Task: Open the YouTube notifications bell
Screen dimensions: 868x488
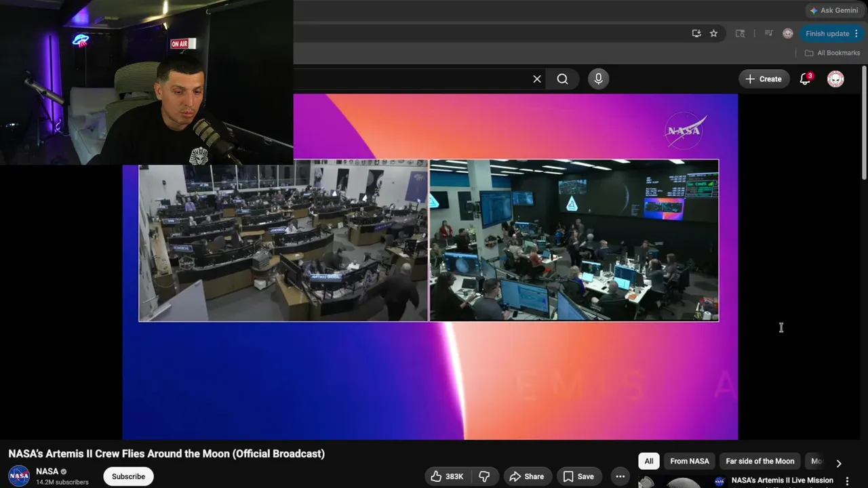Action: 805,79
